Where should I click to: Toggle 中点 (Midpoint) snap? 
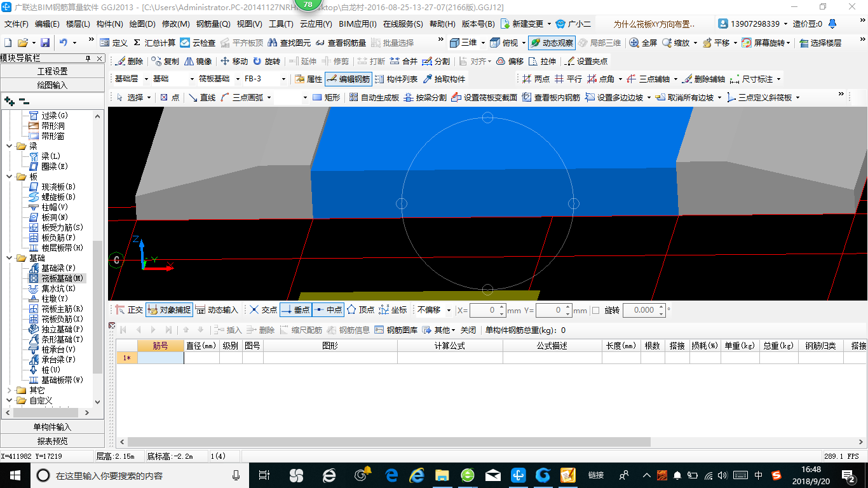pos(328,310)
